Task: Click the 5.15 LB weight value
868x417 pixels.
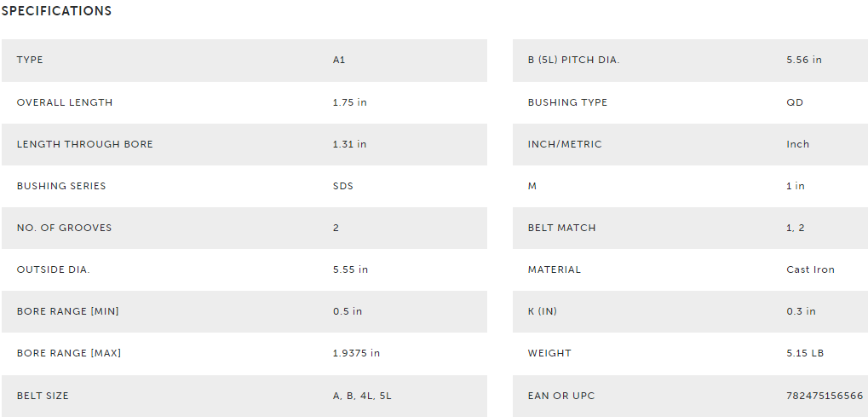Action: [x=805, y=353]
